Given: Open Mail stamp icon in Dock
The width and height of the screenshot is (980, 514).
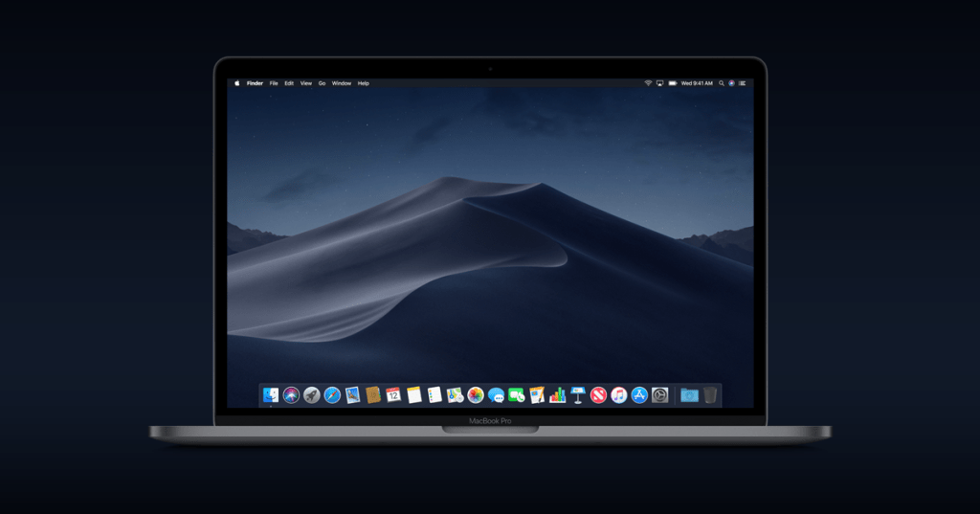Looking at the screenshot, I should click(352, 395).
